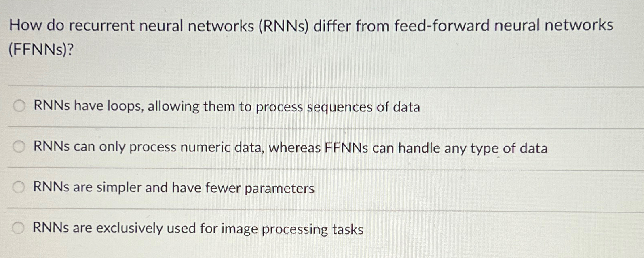The width and height of the screenshot is (644, 258).
Task: Click the answer text mentioning sequences of data
Action: point(226,107)
